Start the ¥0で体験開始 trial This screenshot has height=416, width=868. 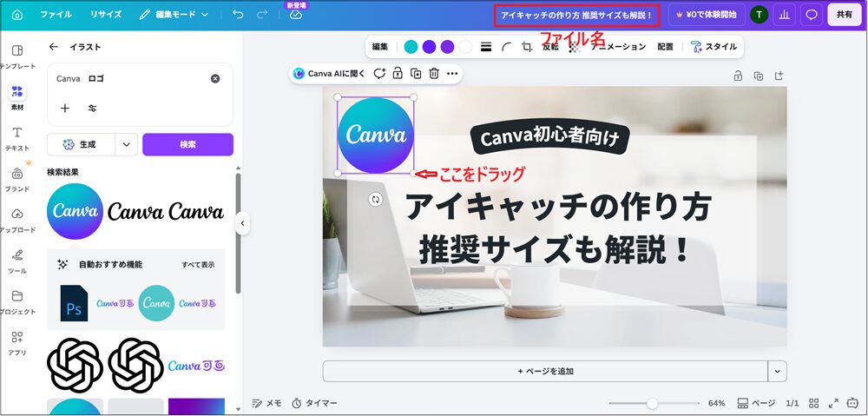click(x=707, y=15)
